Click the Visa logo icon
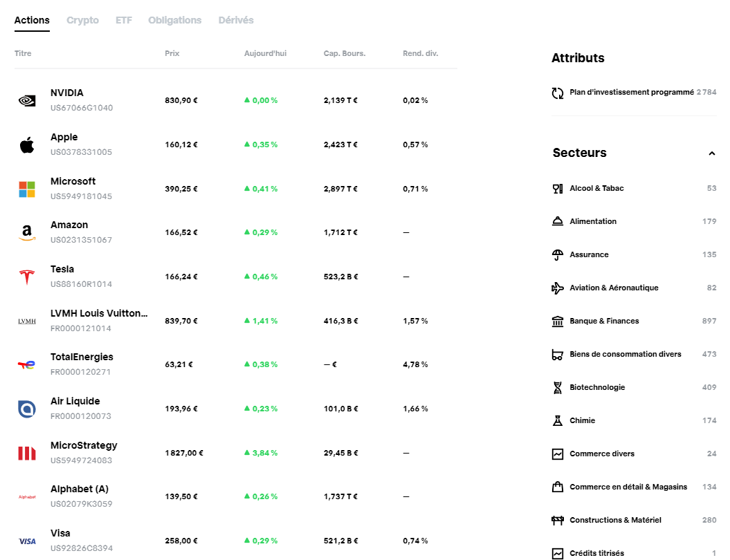Image resolution: width=730 pixels, height=560 pixels. (27, 541)
